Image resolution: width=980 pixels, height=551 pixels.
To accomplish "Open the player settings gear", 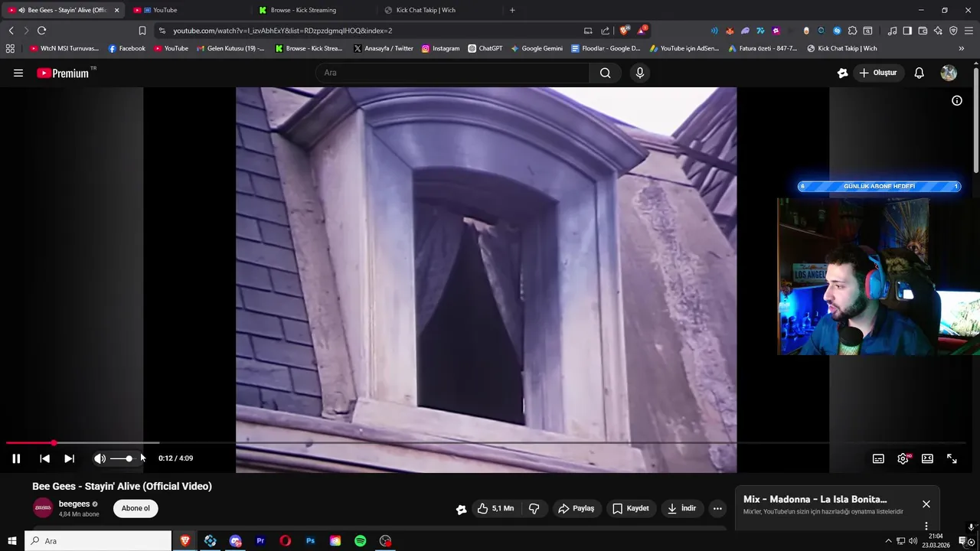I will click(903, 458).
